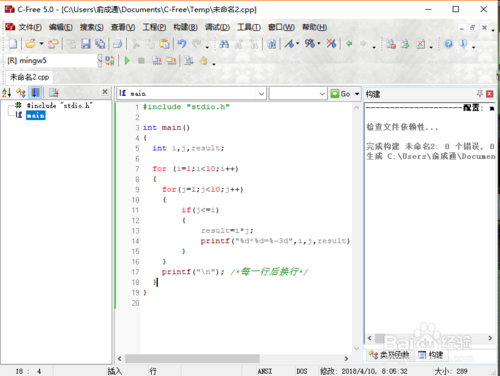The image size is (500, 376).
Task: Click the second bookmark flag icon
Action: coord(310,44)
